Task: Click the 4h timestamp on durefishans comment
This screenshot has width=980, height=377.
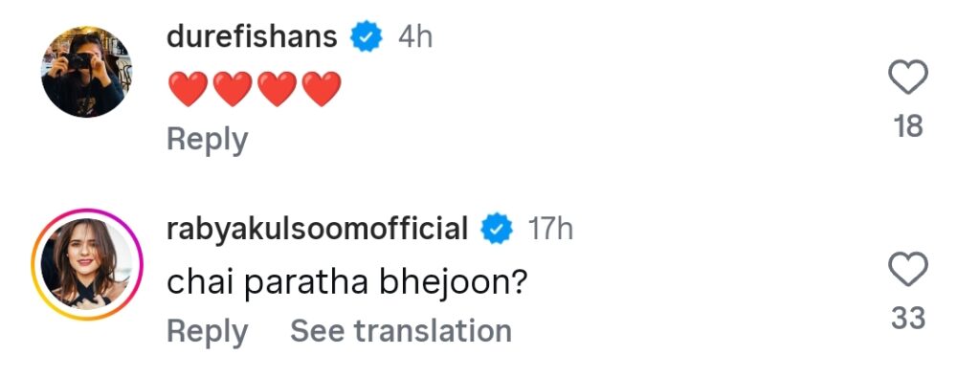Action: (415, 38)
